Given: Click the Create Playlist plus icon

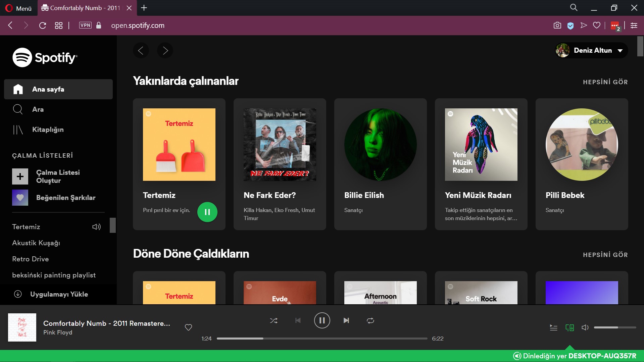Looking at the screenshot, I should 20,176.
